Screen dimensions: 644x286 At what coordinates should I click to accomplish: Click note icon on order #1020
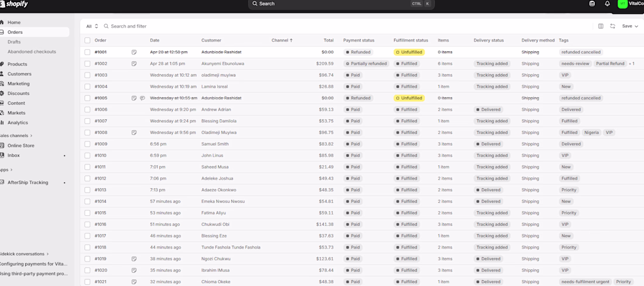[x=134, y=270]
